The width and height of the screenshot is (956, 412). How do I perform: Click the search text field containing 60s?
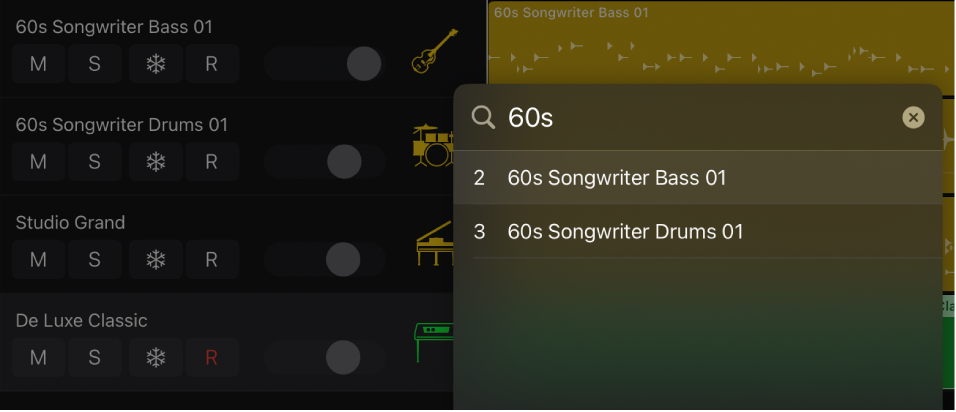tap(700, 118)
